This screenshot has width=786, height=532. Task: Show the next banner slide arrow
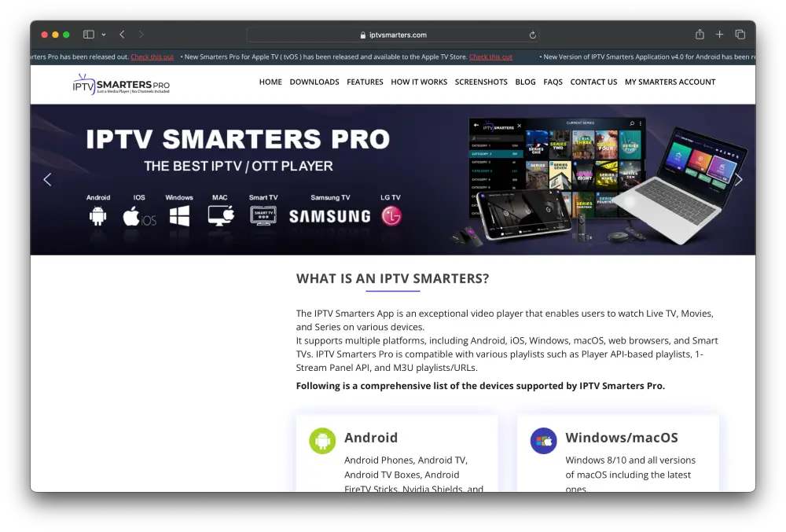(738, 179)
